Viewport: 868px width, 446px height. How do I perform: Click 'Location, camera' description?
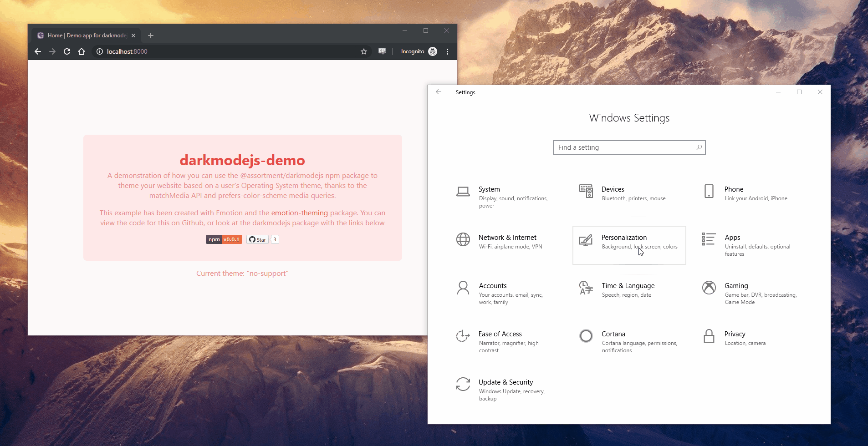click(x=745, y=343)
